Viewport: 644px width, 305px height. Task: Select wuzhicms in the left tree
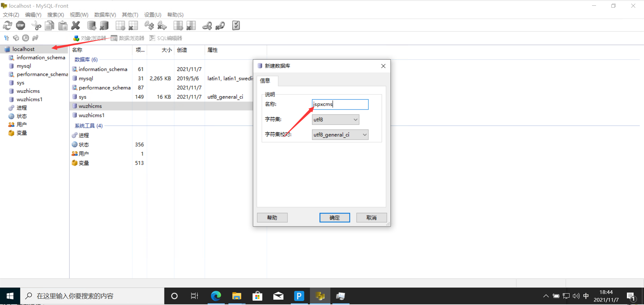tap(28, 91)
